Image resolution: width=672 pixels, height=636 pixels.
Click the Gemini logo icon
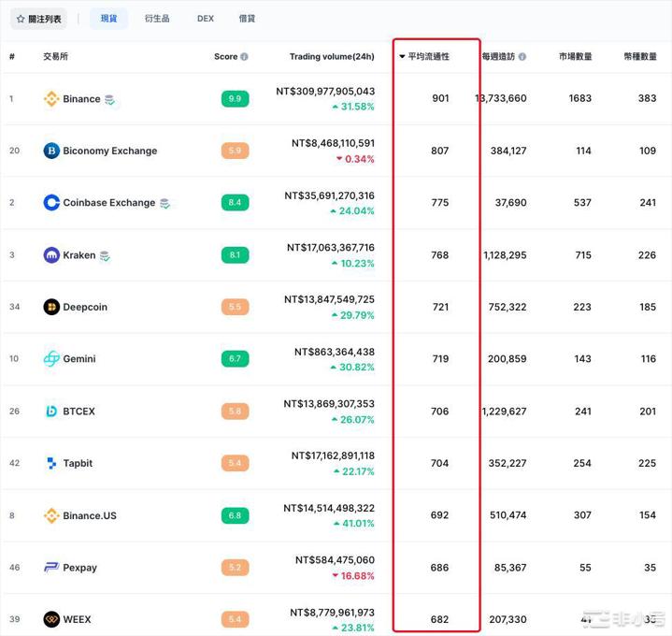click(51, 358)
